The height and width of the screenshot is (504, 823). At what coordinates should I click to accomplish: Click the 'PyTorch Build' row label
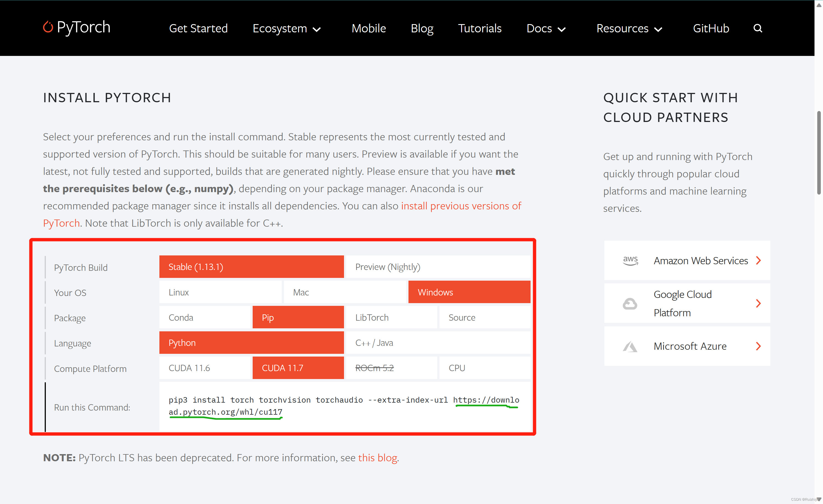point(81,268)
